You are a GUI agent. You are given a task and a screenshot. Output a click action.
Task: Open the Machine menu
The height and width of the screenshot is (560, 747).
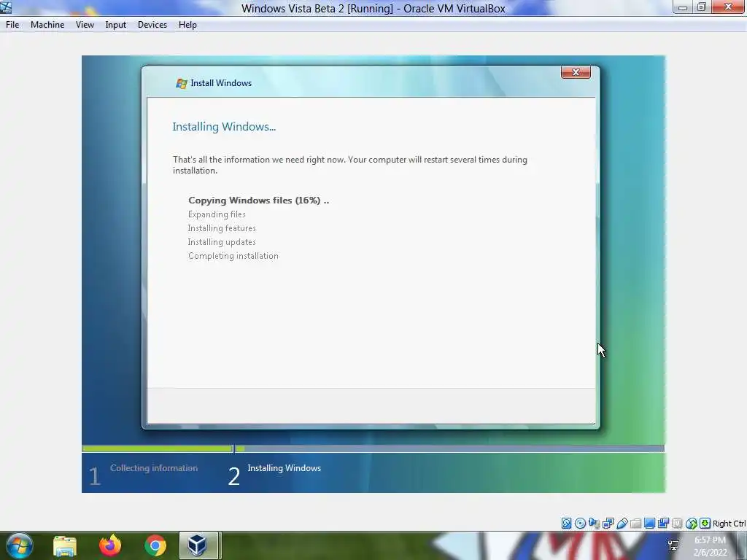pos(47,25)
